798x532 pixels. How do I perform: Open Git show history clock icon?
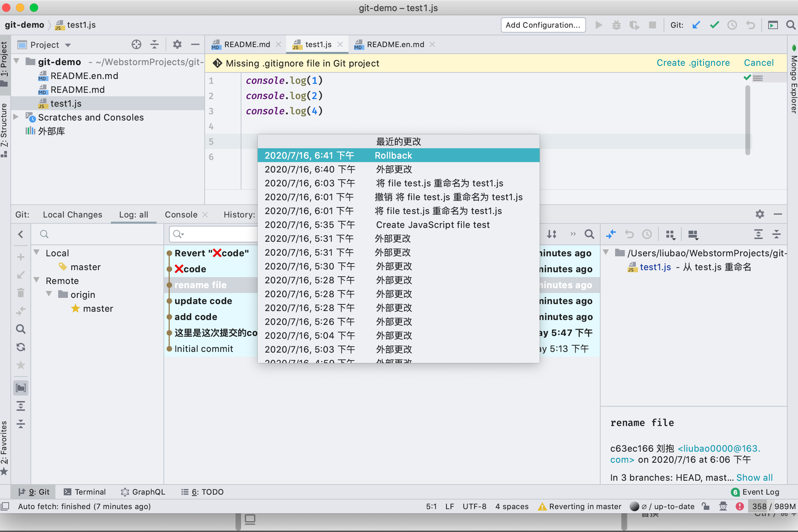click(x=732, y=25)
